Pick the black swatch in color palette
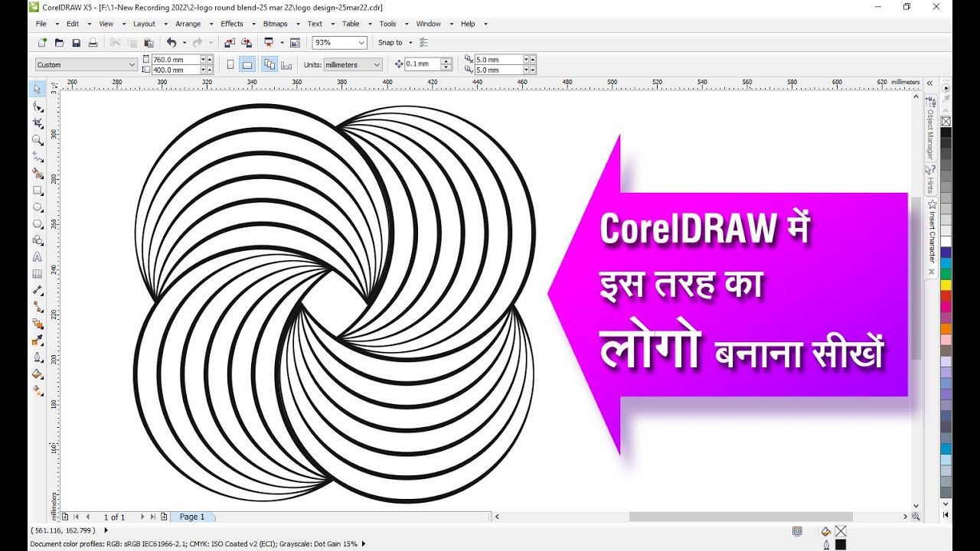 click(946, 132)
